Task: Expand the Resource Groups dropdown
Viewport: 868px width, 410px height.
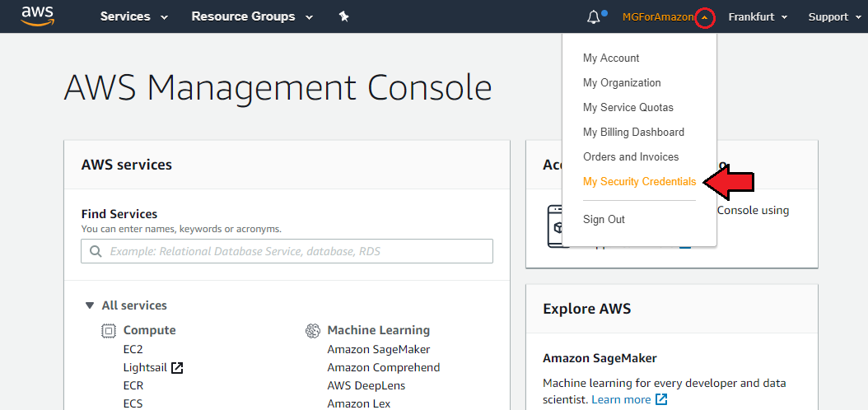Action: (x=253, y=16)
